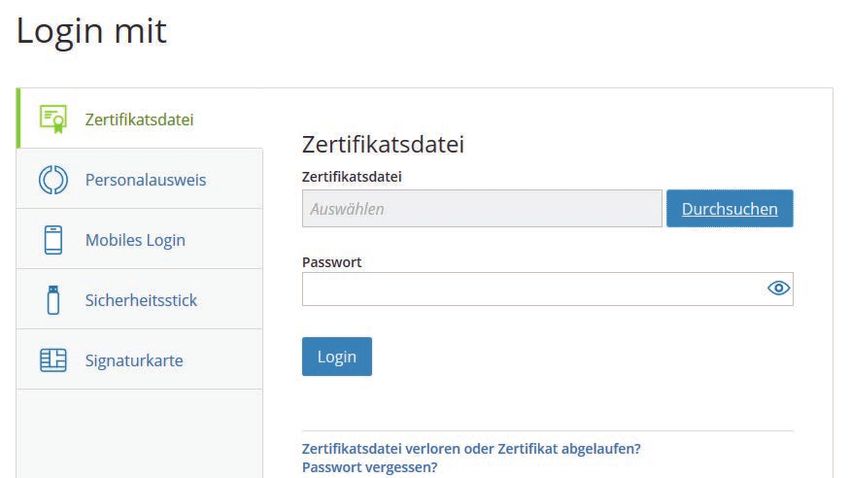Select the Zertifikatsdatei login tab label

coord(139,119)
